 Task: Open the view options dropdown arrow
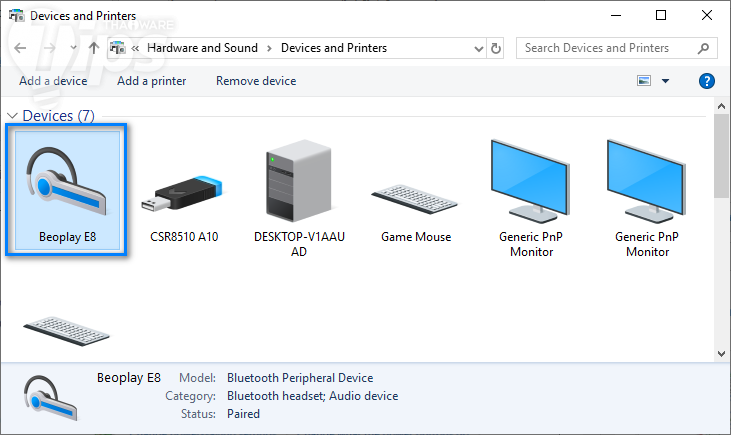point(666,81)
